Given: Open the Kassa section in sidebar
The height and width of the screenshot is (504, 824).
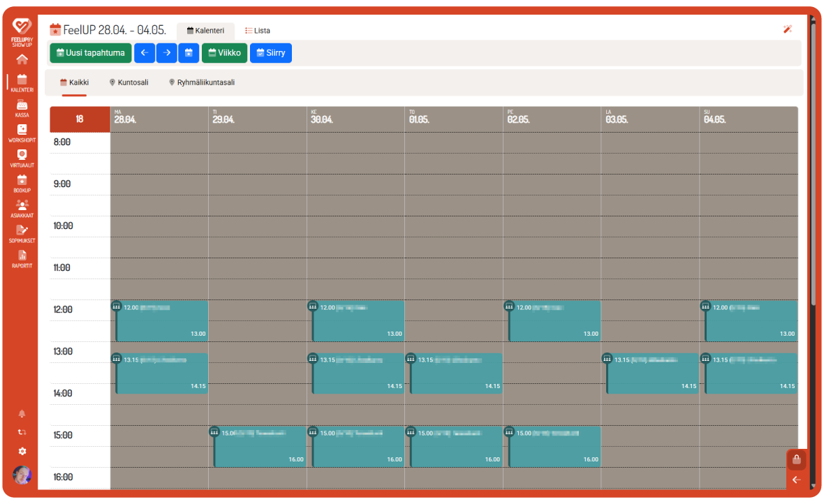Looking at the screenshot, I should click(22, 108).
